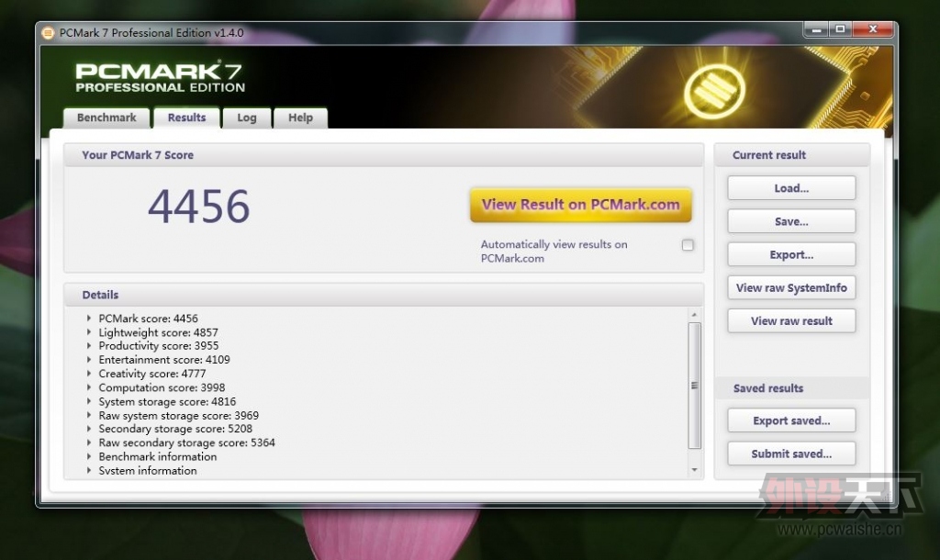Click the Export... button
The image size is (940, 560).
click(791, 254)
